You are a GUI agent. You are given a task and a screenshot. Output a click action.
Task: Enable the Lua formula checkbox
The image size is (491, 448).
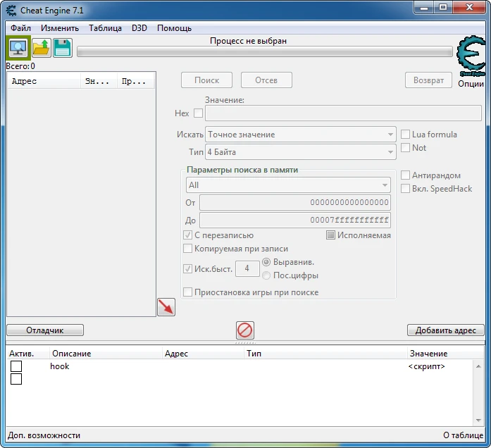pyautogui.click(x=405, y=135)
